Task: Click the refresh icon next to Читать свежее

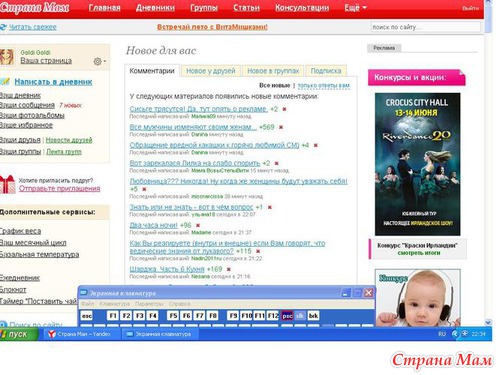Action: (x=3, y=27)
